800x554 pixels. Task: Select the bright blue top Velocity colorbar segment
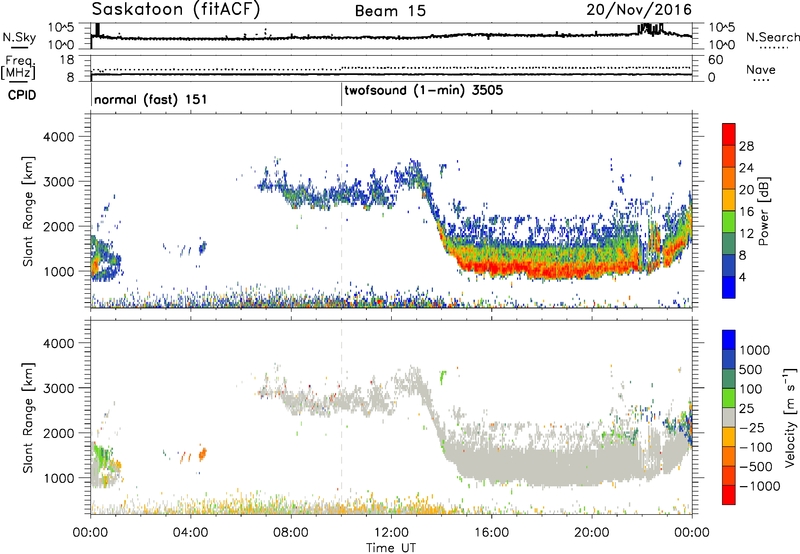point(729,340)
